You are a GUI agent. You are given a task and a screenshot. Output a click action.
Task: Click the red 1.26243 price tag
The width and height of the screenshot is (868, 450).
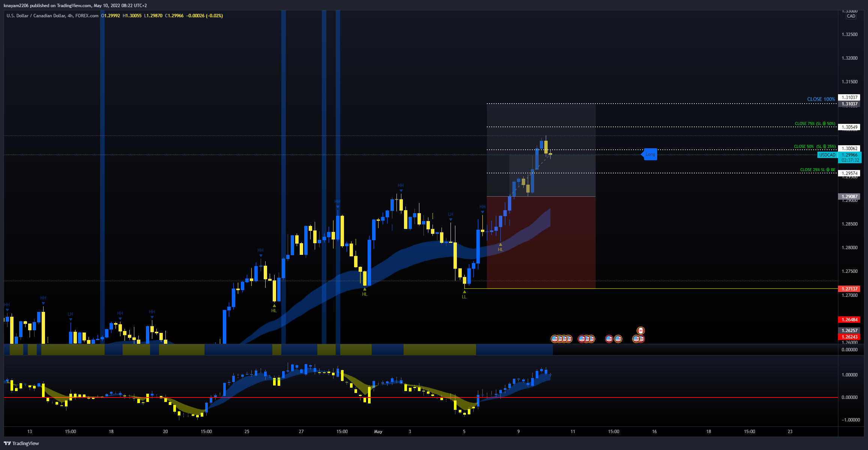pos(849,337)
